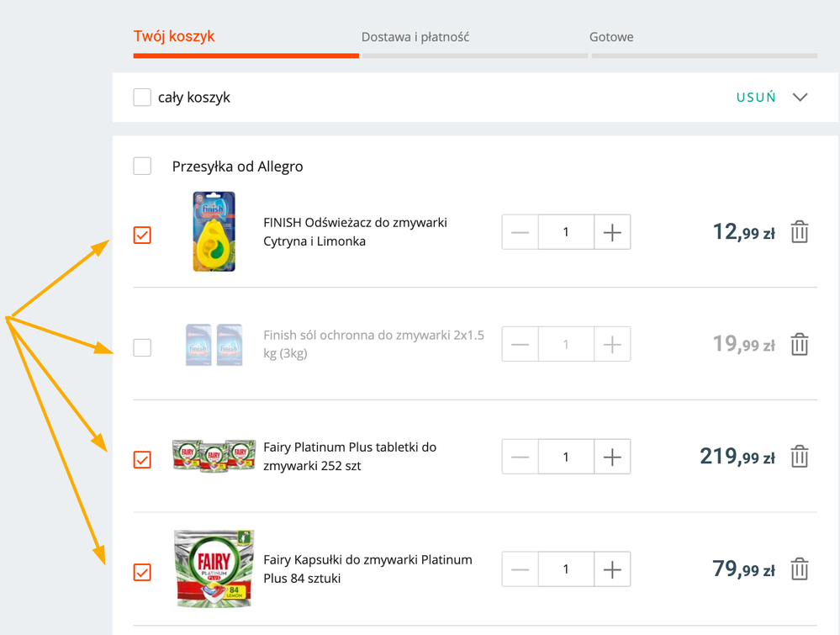Click quantity field for FINISH Odświeżacz

point(566,232)
